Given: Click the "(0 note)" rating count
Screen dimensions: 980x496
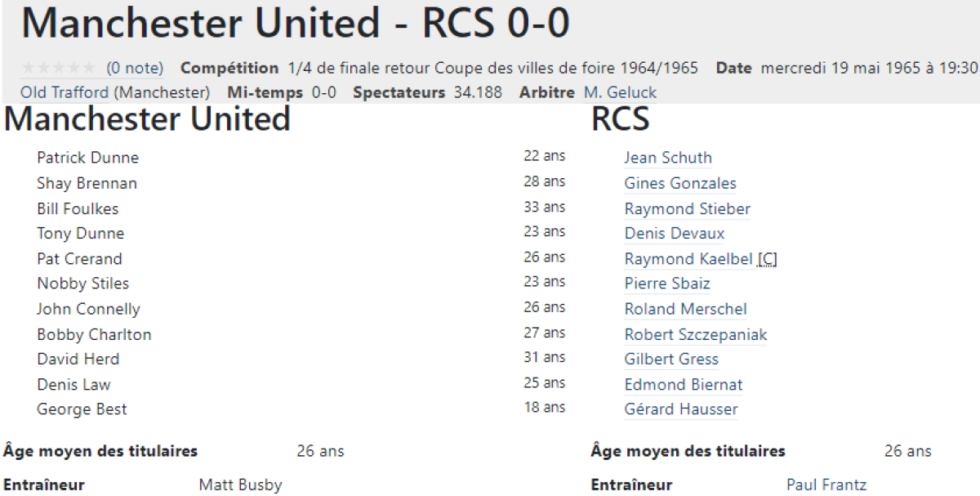Looking at the screenshot, I should point(135,69).
